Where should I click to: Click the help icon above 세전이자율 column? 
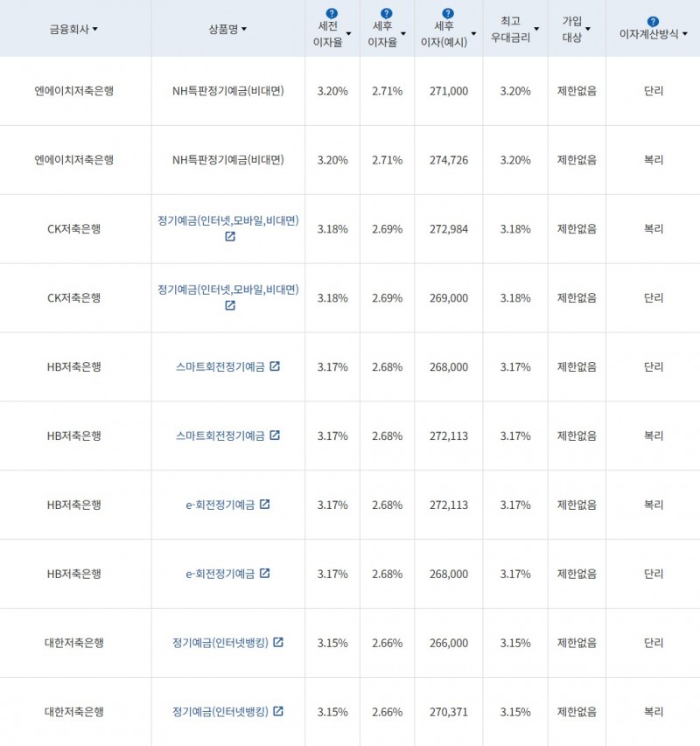tap(330, 12)
